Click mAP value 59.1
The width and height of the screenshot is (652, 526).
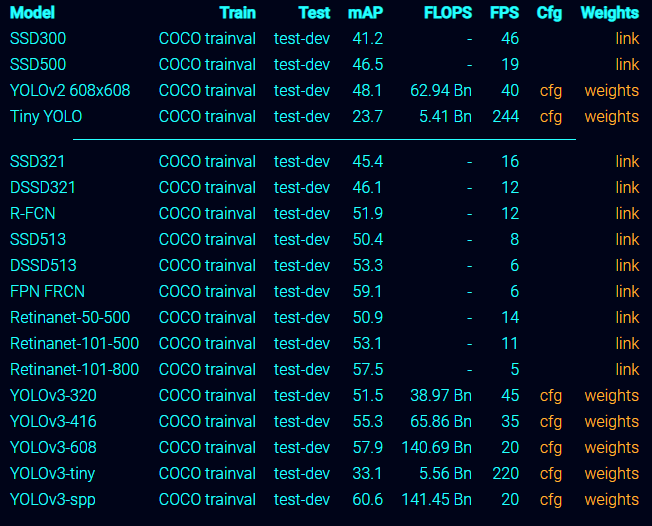coord(367,291)
